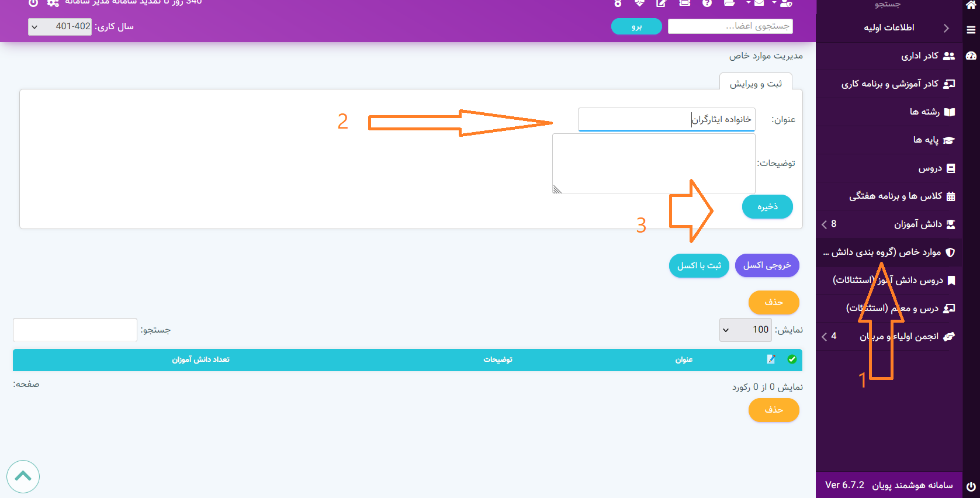Collapse the اطلاعات اولیه section chevron

[x=946, y=28]
